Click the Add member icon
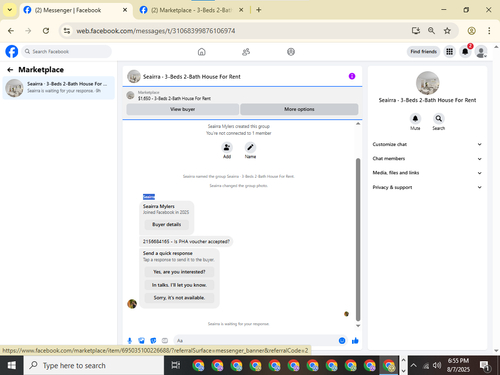The width and height of the screenshot is (500, 375). (x=227, y=147)
